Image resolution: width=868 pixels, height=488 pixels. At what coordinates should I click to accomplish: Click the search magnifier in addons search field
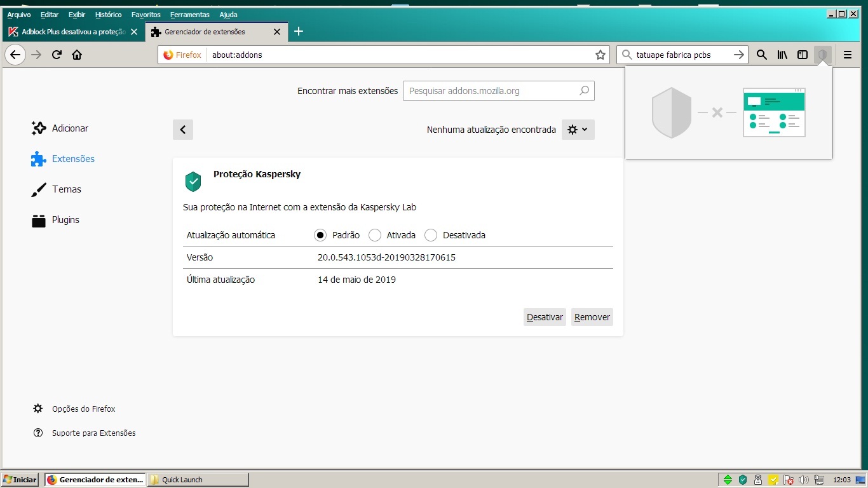(x=584, y=91)
